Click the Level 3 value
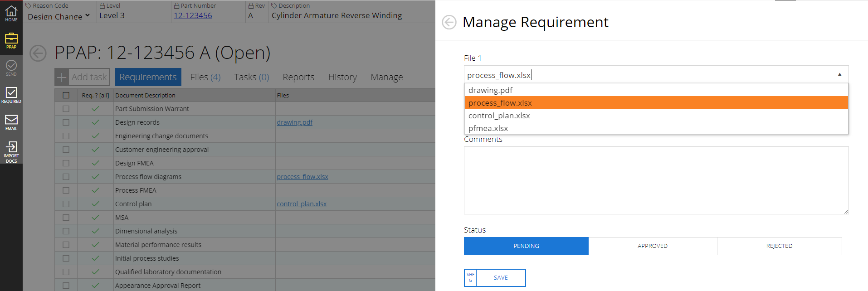 pos(112,15)
